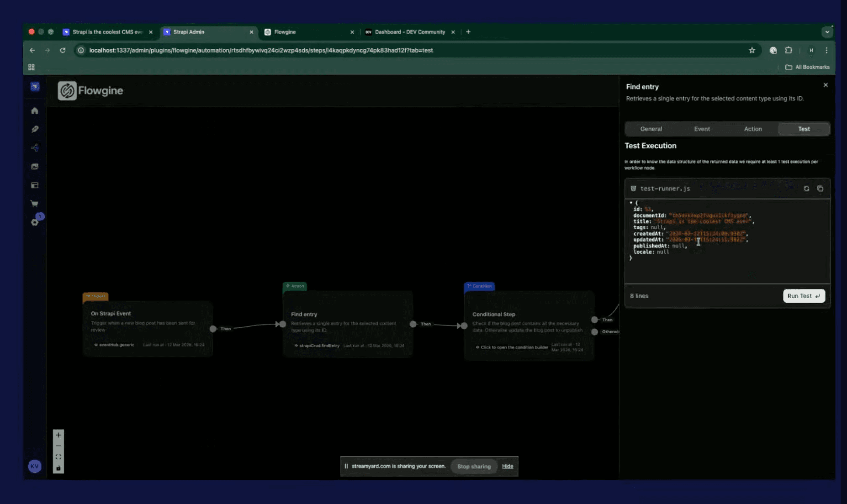Close the Strapi Admin browser tab
847x504 pixels.
[251, 32]
